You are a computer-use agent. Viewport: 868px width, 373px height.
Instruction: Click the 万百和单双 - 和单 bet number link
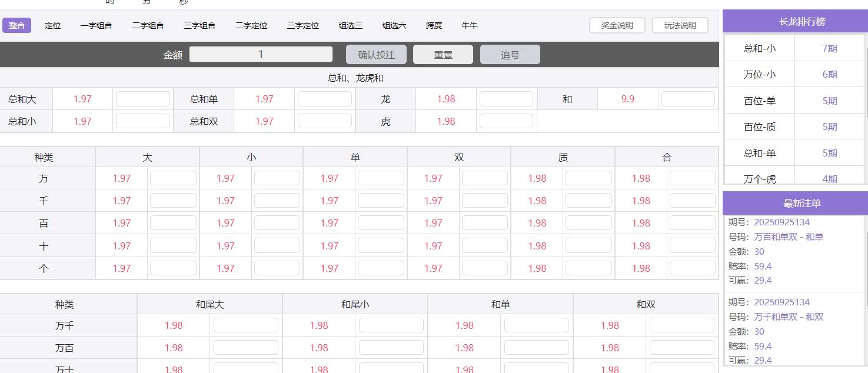click(x=789, y=237)
